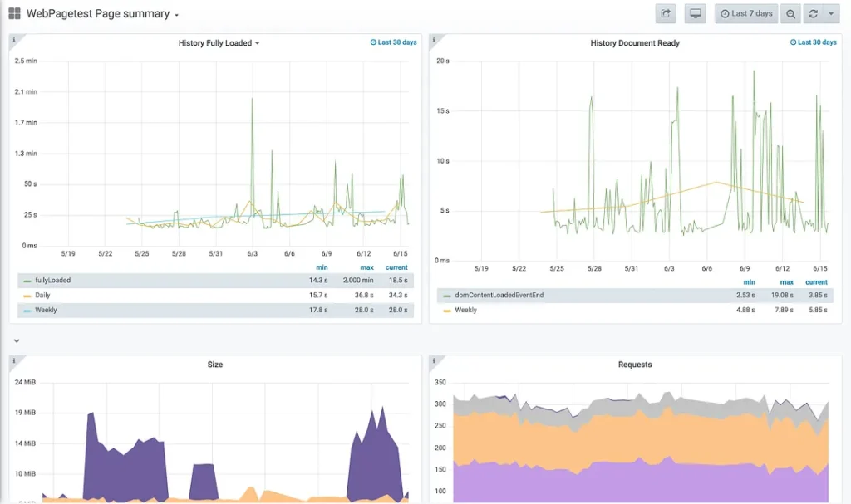
Task: Toggle the Daily series in the legend
Action: 42,296
